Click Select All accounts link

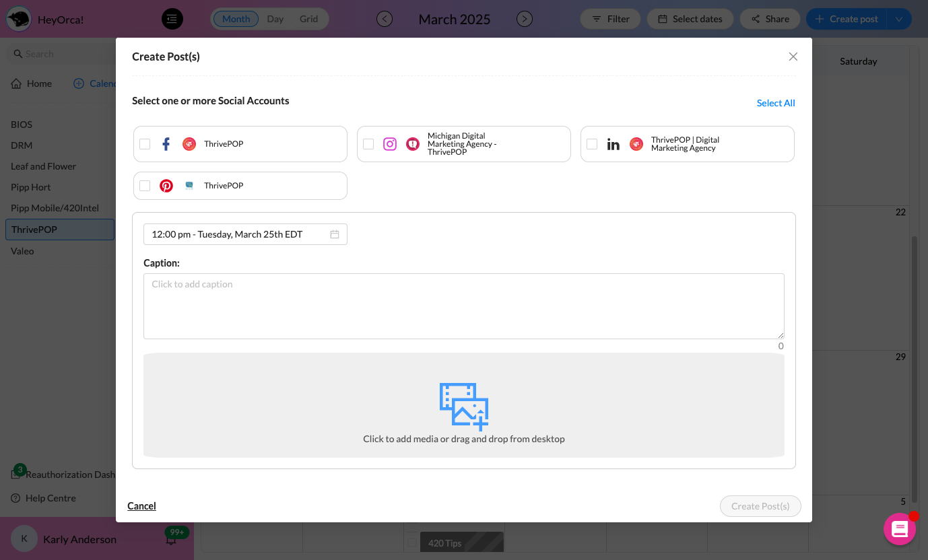point(776,103)
